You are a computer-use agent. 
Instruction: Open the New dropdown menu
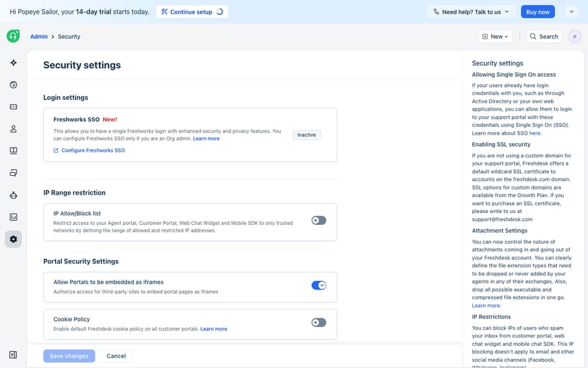coord(495,37)
